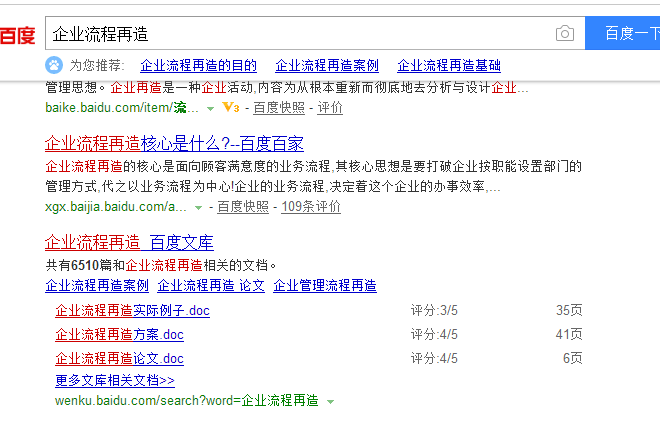Click the 百度一下 search button

[623, 33]
